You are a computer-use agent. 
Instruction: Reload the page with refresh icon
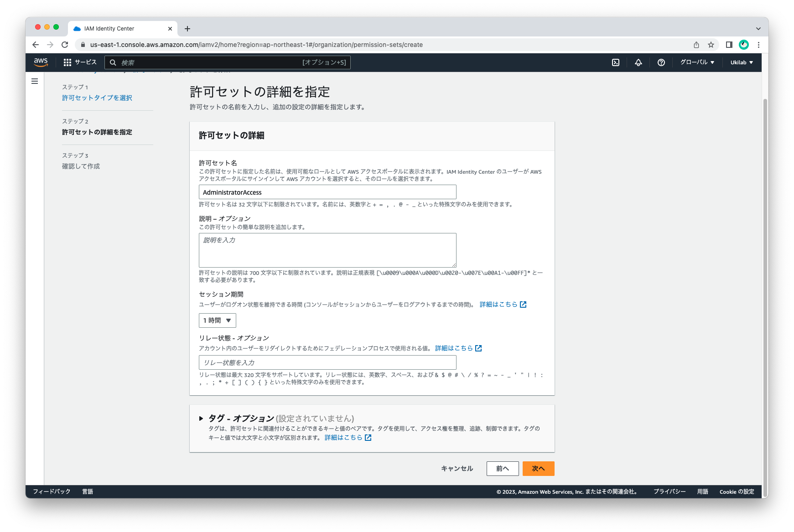[x=65, y=45]
